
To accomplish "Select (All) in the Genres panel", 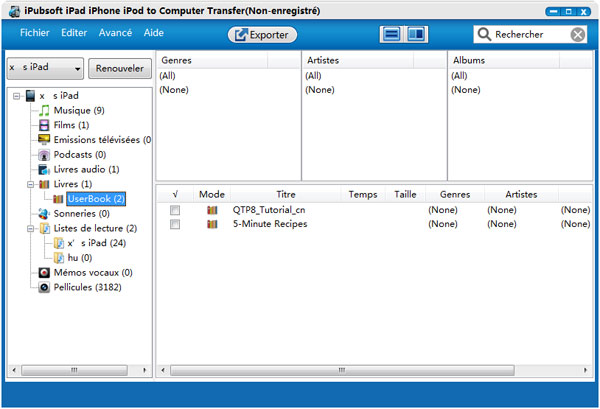I will [167, 76].
